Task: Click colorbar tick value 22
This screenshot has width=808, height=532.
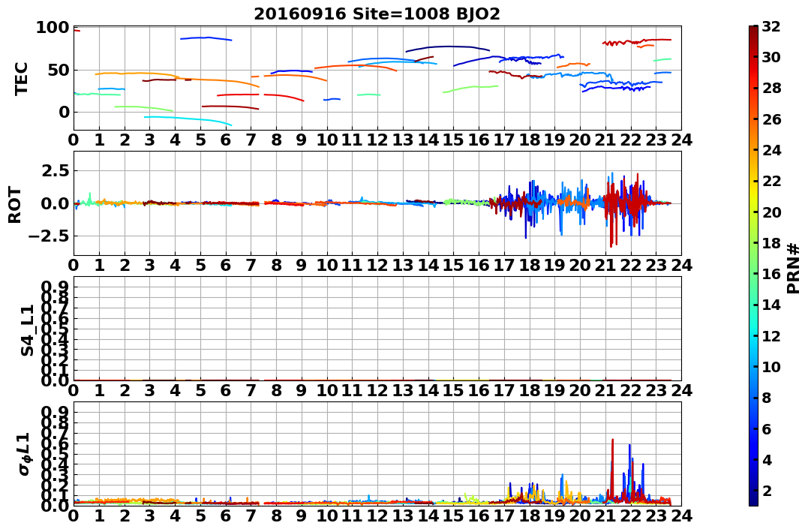Action: [771, 181]
